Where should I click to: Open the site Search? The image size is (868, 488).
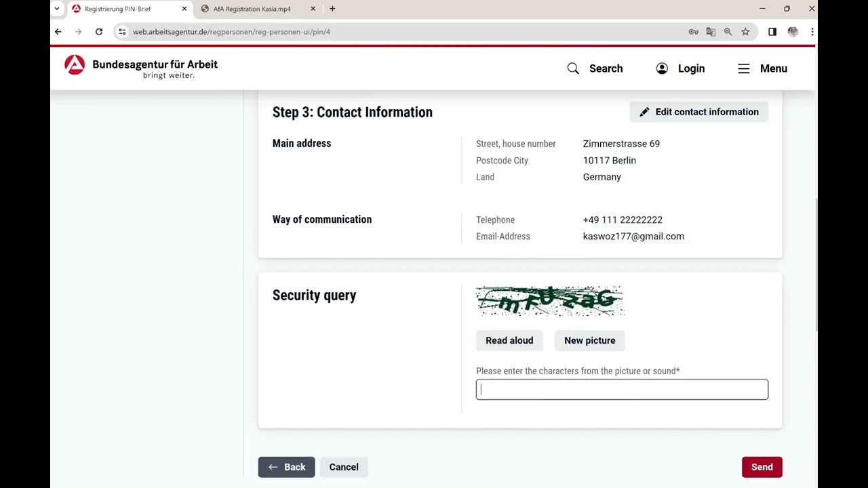coord(595,68)
